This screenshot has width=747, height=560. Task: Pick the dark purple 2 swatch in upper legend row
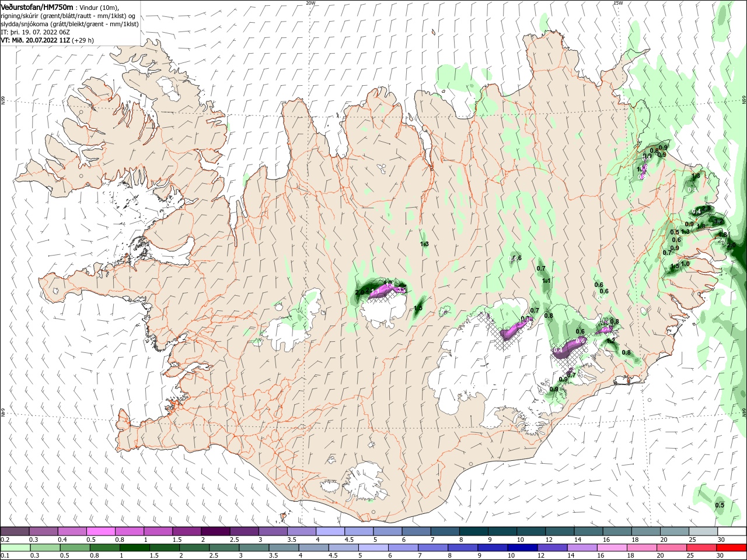click(215, 531)
